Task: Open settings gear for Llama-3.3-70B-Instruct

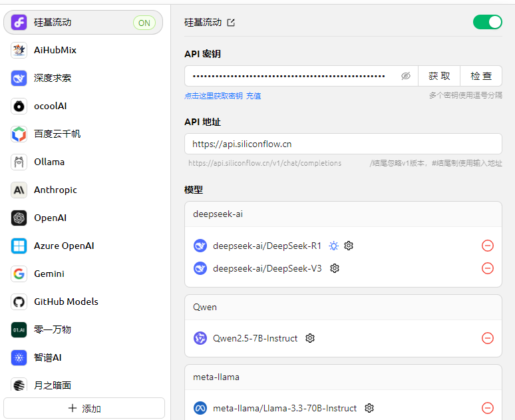Action: pos(369,408)
